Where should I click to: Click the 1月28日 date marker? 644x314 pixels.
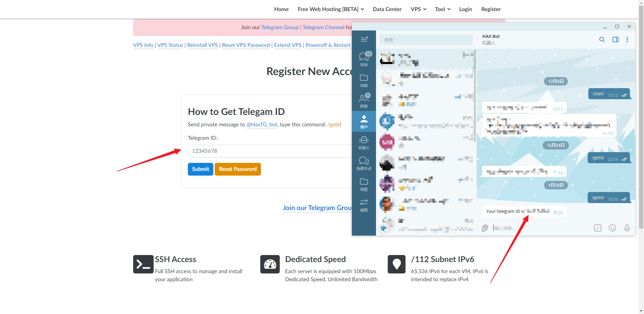(x=556, y=185)
